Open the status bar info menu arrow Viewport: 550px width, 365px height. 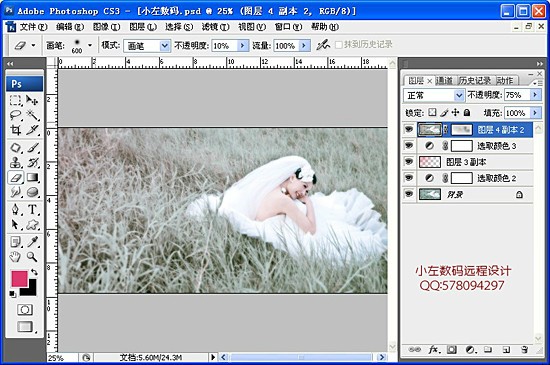213,357
